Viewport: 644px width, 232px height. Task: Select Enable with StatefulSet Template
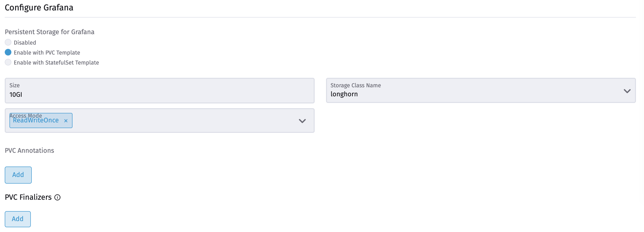[x=8, y=62]
